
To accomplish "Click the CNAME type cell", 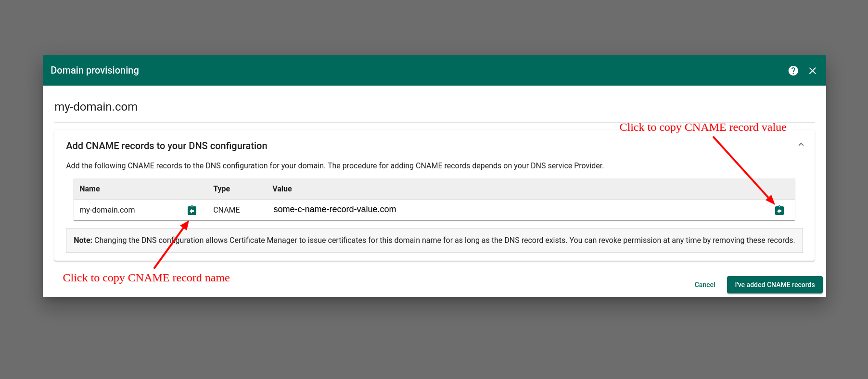I will click(226, 210).
